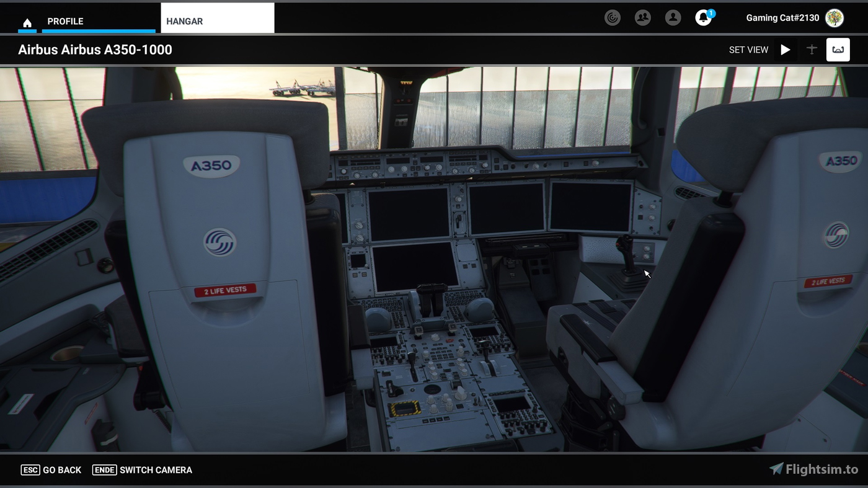868x488 pixels.
Task: Click the friends group icon
Action: point(642,17)
